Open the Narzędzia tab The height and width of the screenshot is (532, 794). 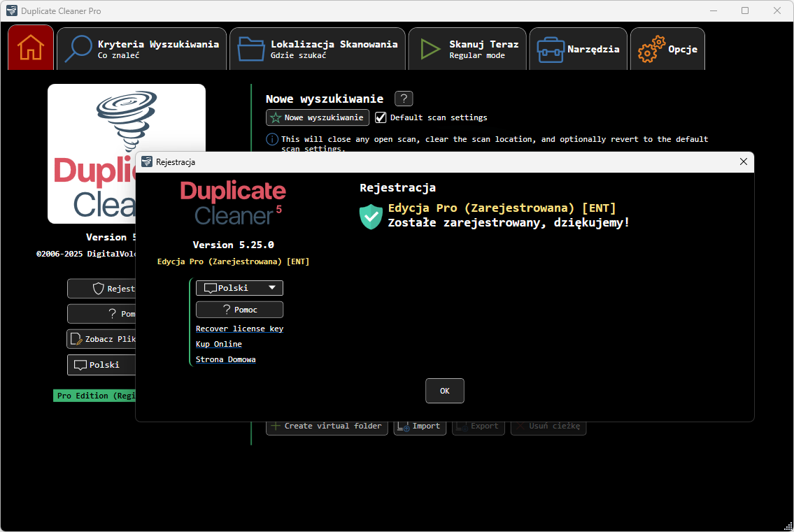(x=579, y=49)
